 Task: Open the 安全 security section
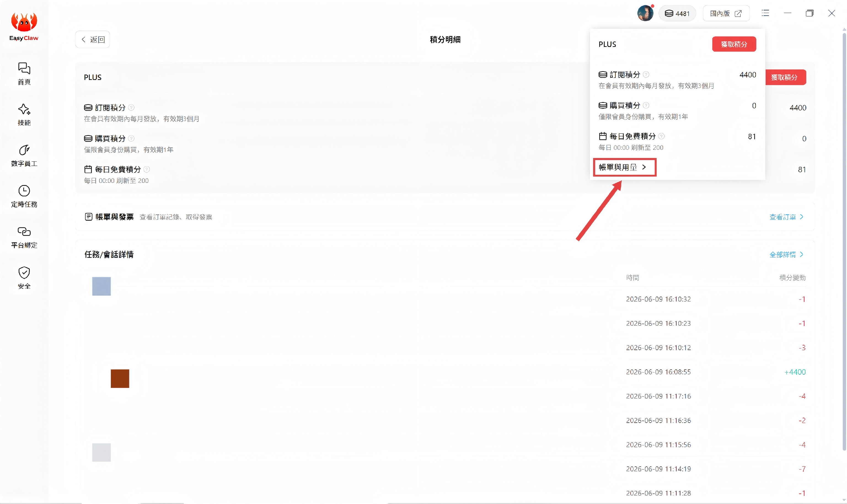click(x=24, y=278)
